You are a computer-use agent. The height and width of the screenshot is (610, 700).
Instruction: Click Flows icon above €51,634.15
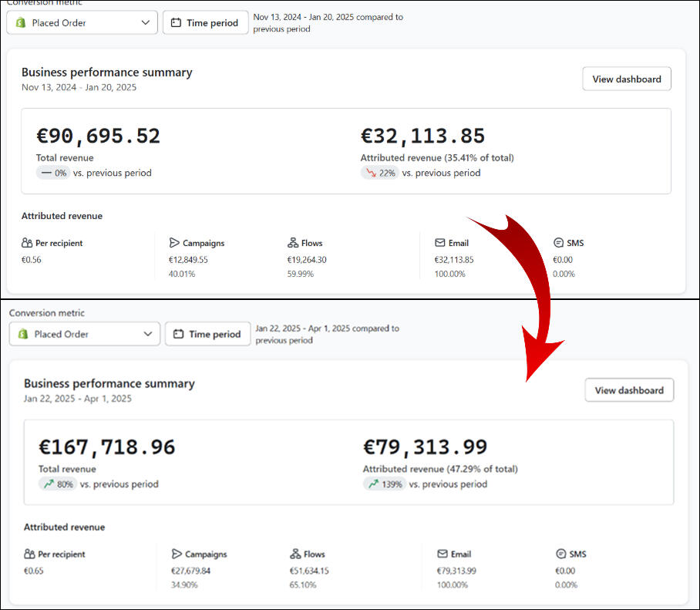295,554
